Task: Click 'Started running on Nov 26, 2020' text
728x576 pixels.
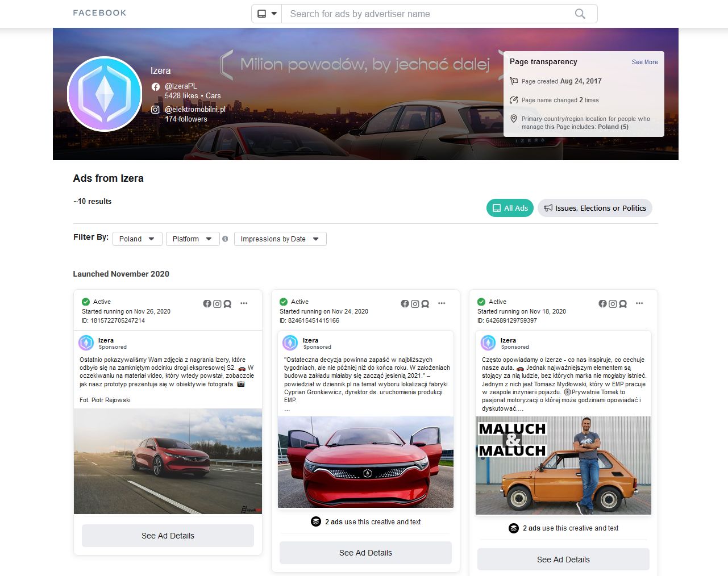Action: point(126,311)
